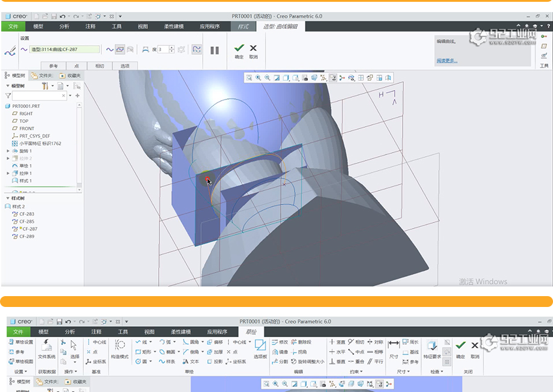This screenshot has width=553, height=392.
Task: Switch to 文件夹 navigator tab in top window
Action: click(42, 75)
